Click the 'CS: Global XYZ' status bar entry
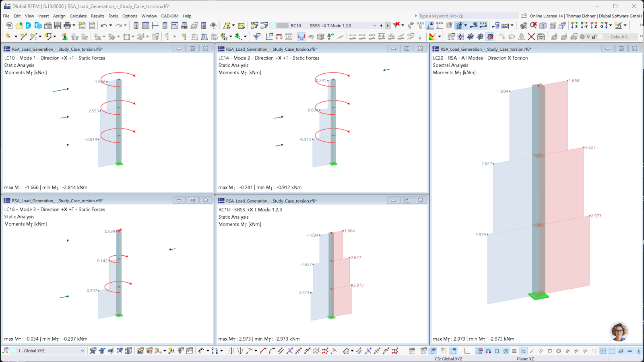Screen dimensions: 644x362 point(448,359)
